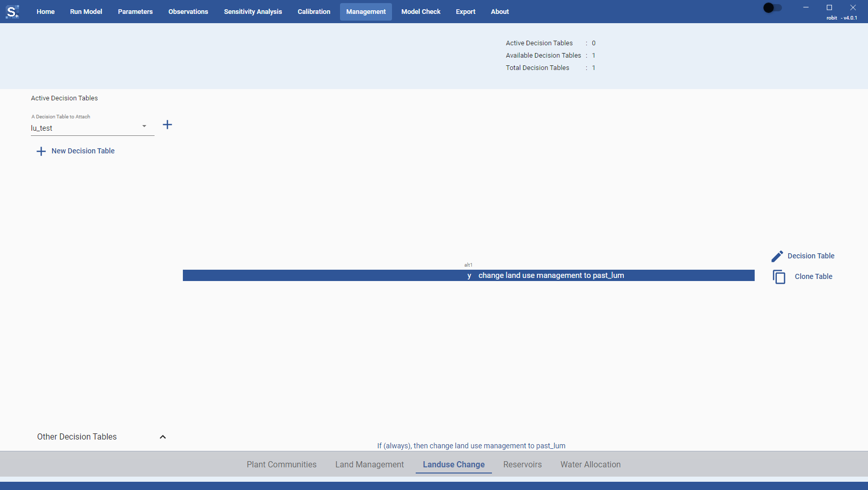Viewport: 868px width, 490px height.
Task: Attach decision table with plus icon
Action: click(167, 125)
